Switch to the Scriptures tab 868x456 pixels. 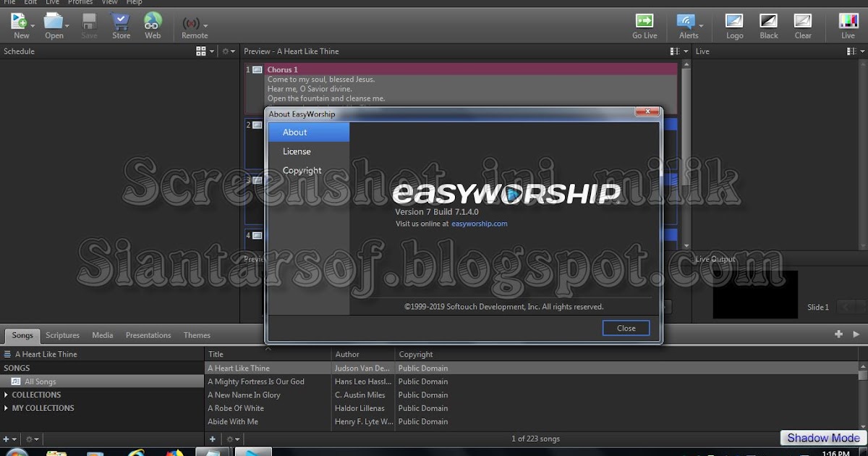click(x=62, y=335)
